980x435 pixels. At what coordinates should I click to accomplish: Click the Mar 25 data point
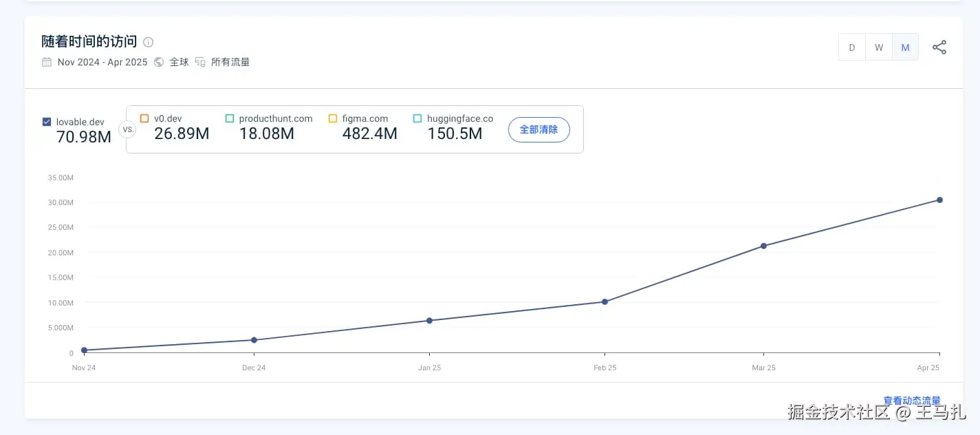click(763, 246)
